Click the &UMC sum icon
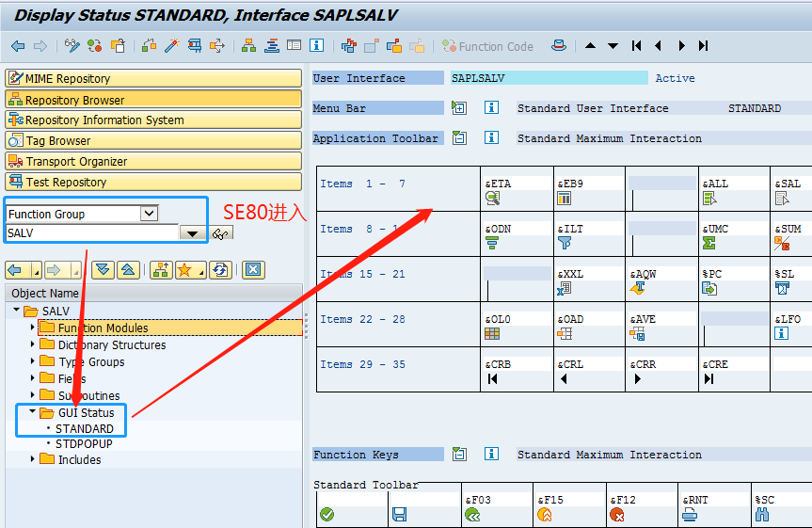812x528 pixels. pos(709,243)
